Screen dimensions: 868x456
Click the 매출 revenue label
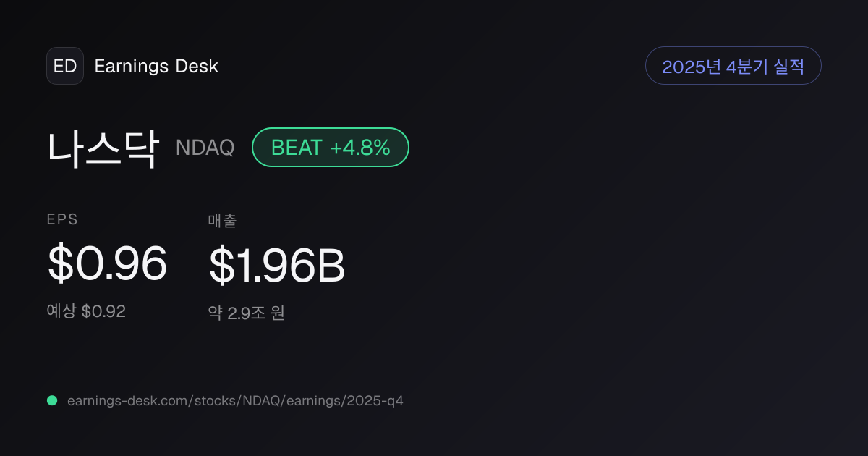[222, 221]
